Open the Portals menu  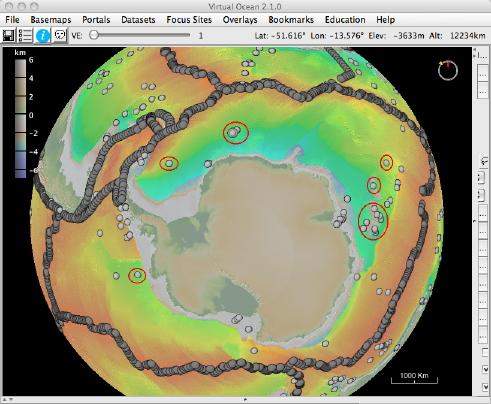click(96, 20)
